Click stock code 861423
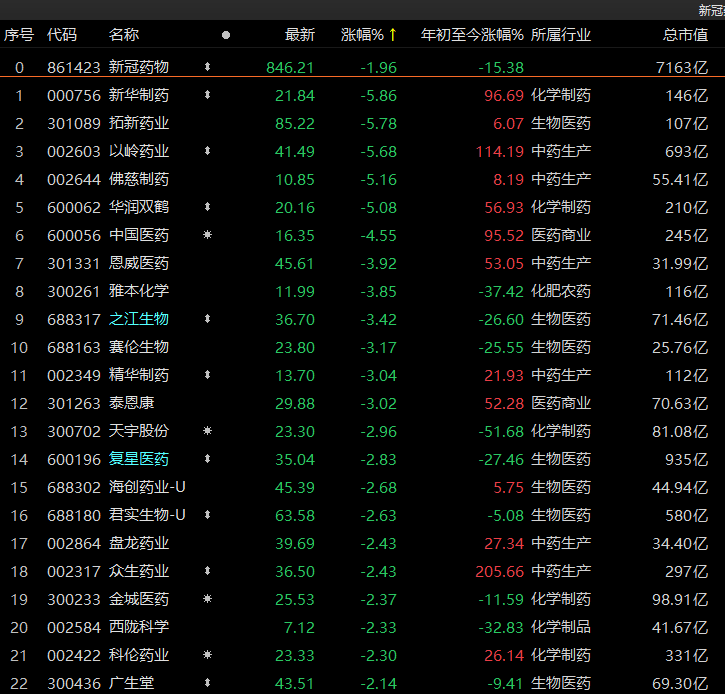This screenshot has width=725, height=694. point(74,68)
